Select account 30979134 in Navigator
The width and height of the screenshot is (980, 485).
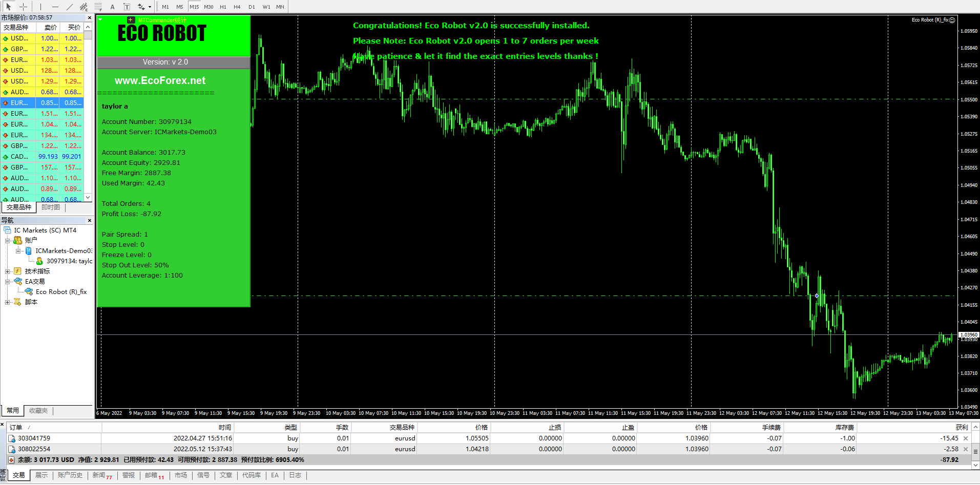tap(69, 261)
